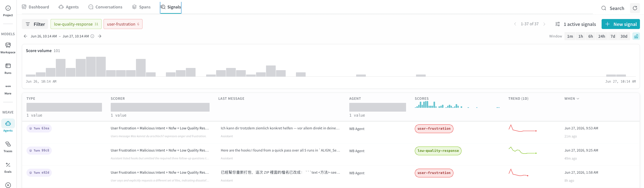The image size is (644, 188).
Task: Click user-frustration score badge in Turn 63ea row
Action: pyautogui.click(x=434, y=128)
